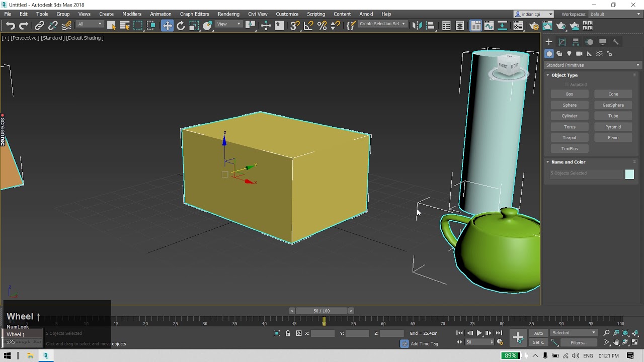Toggle the Isolate Selection button in status bar
This screenshot has width=644, height=362.
pyautogui.click(x=276, y=333)
